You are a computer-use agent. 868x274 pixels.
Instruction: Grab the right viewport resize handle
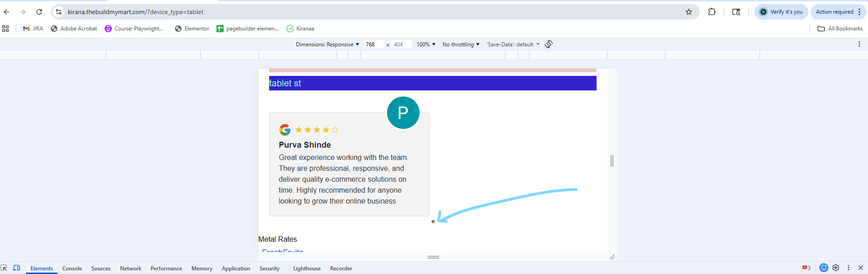pyautogui.click(x=612, y=160)
